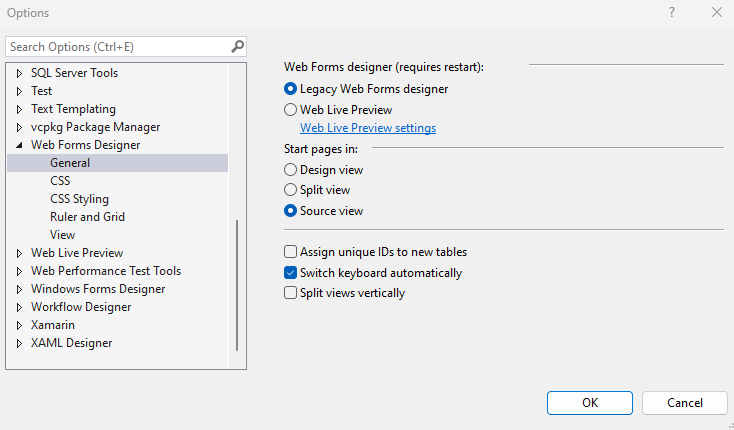Click the Cancel button

tap(685, 402)
